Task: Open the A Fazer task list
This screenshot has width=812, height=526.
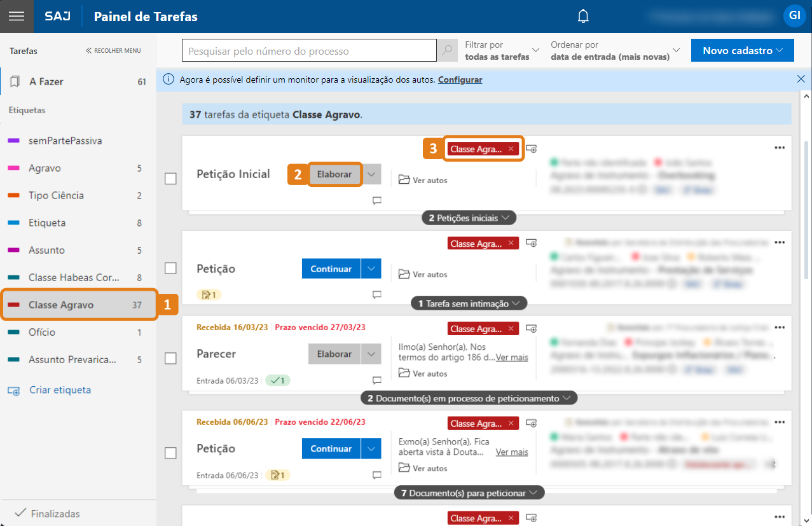Action: [46, 81]
